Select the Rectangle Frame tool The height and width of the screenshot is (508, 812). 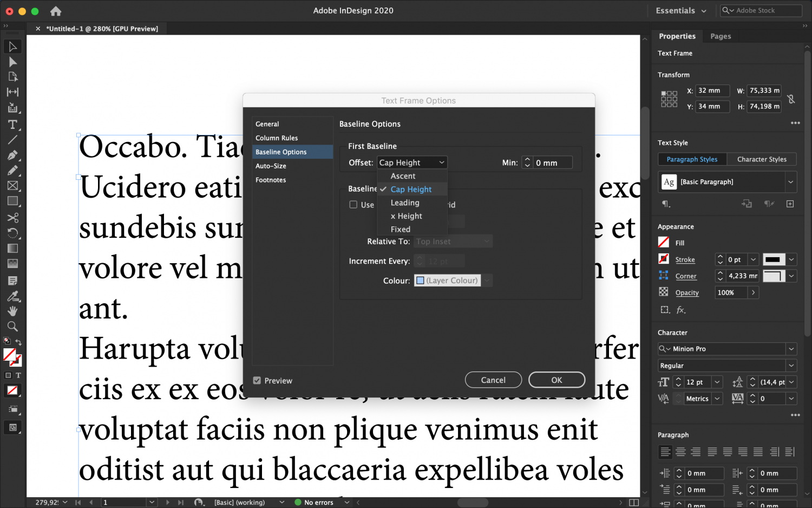12,186
